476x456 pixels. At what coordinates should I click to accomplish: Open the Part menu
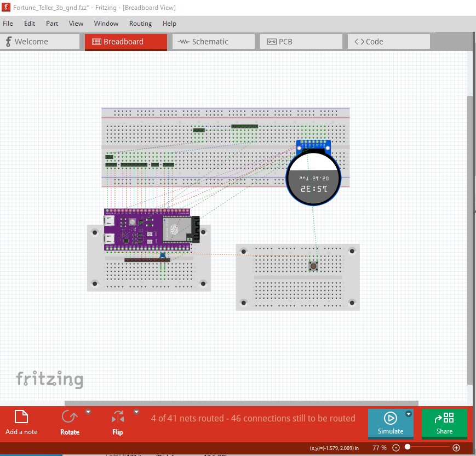[x=52, y=24]
